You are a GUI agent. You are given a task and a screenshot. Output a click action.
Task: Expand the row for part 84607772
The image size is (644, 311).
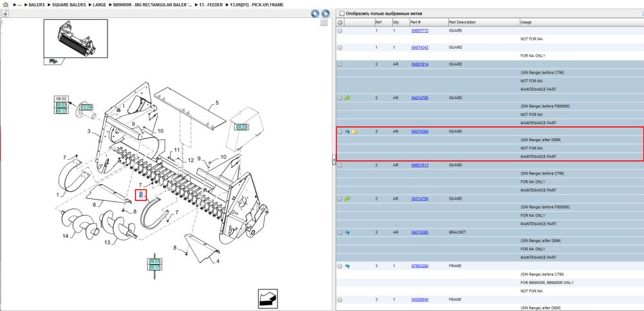point(340,31)
